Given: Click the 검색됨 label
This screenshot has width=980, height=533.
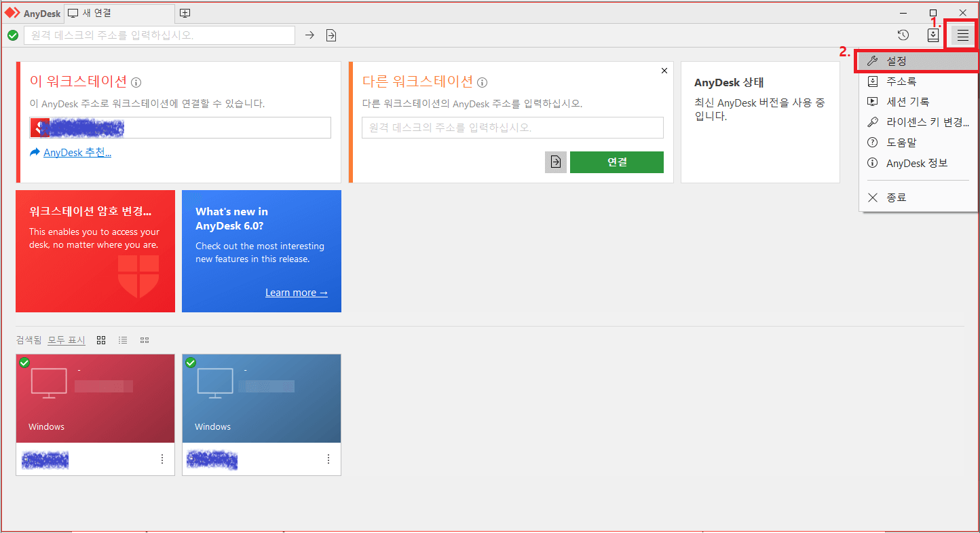Looking at the screenshot, I should (x=29, y=340).
